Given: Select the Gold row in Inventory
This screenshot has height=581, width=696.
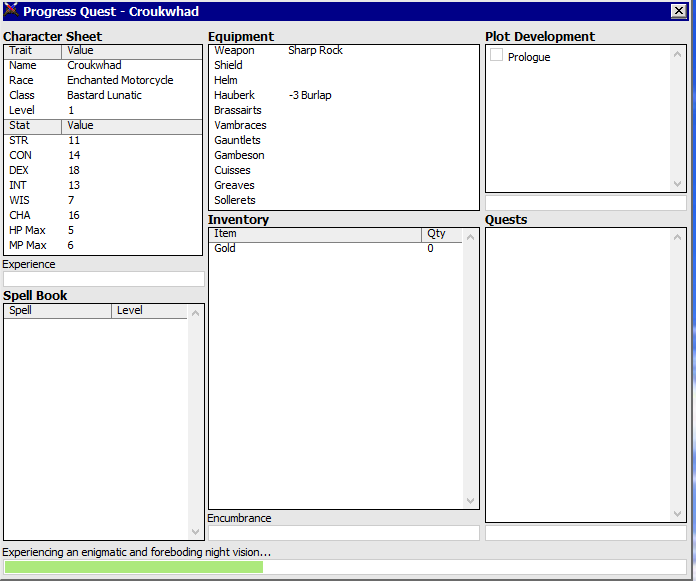Looking at the screenshot, I should (336, 249).
